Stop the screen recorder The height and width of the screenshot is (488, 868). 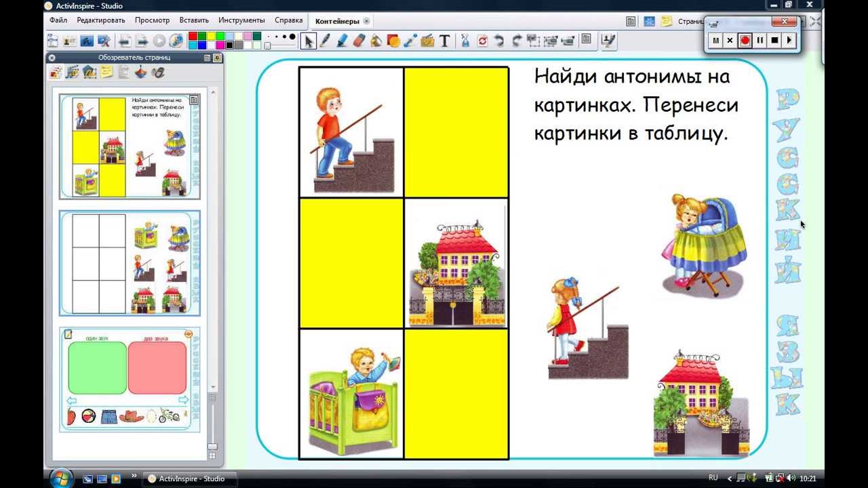coord(774,40)
